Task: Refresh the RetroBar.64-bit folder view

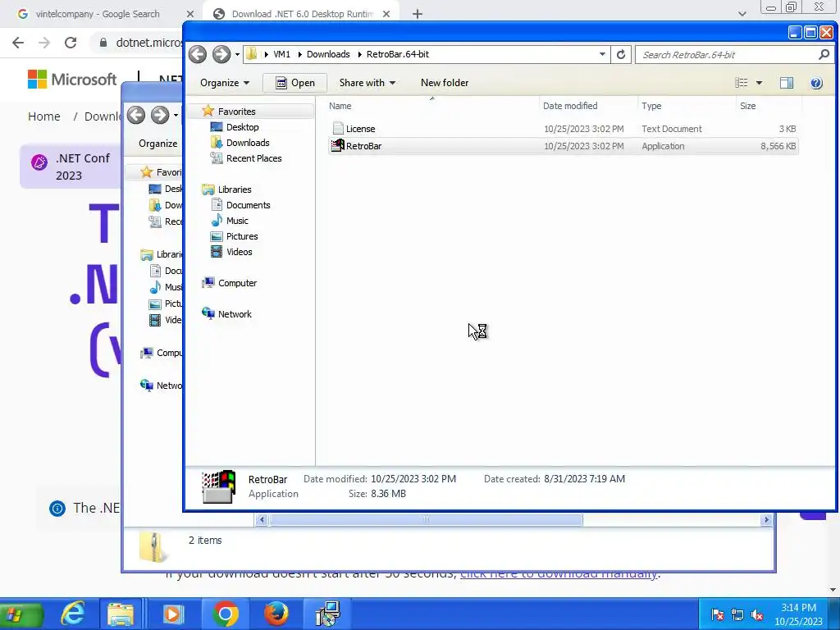Action: coord(621,54)
